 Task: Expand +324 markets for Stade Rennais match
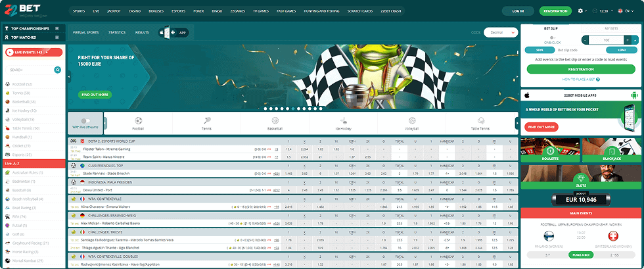tap(277, 174)
